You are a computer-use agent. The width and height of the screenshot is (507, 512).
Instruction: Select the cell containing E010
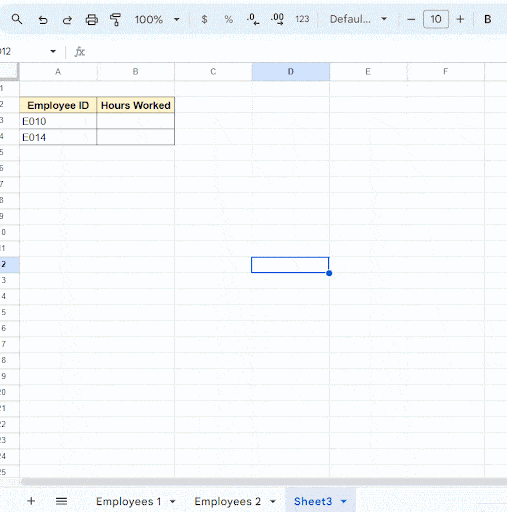click(58, 121)
